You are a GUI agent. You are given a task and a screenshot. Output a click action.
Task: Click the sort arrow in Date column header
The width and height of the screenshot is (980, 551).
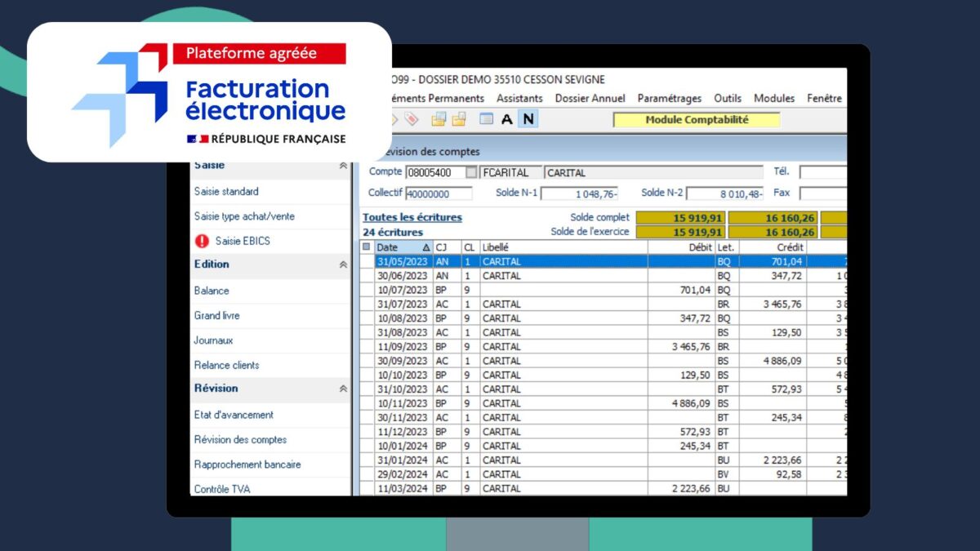point(425,247)
